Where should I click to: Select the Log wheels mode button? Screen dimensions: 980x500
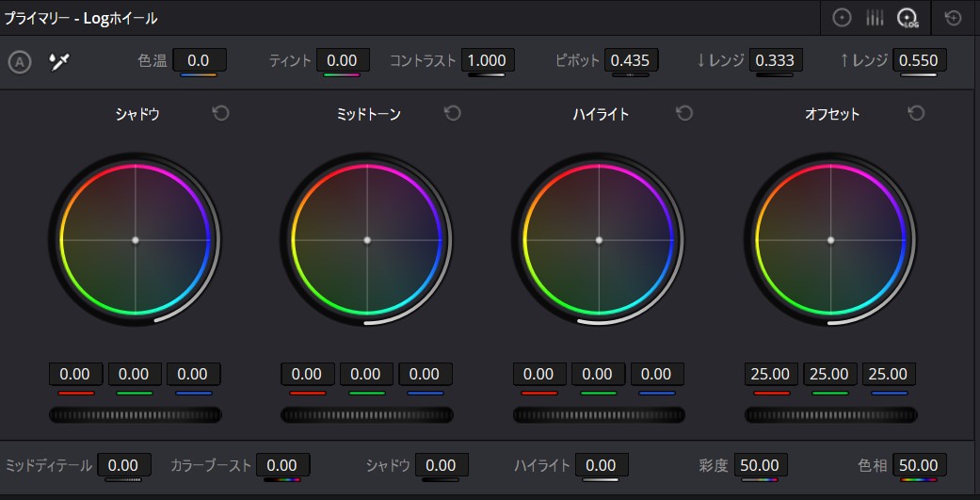coord(908,17)
